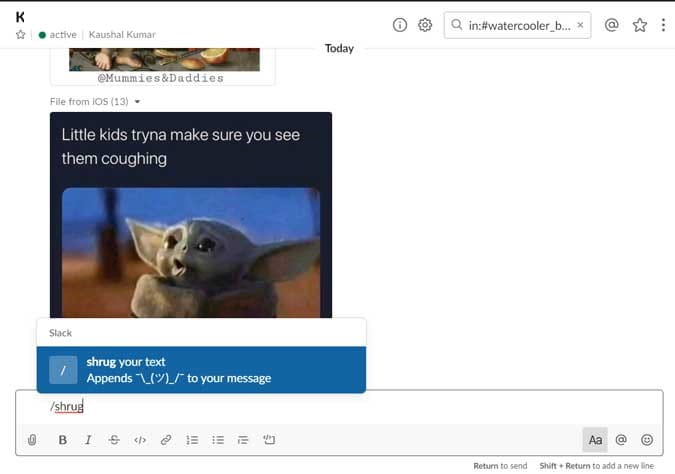Image resolution: width=675 pixels, height=474 pixels.
Task: Open the emoji picker smiley icon
Action: click(647, 440)
